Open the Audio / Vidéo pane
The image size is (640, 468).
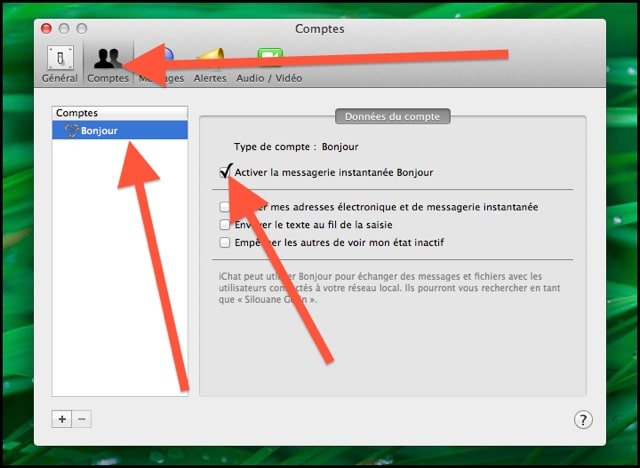click(x=269, y=64)
